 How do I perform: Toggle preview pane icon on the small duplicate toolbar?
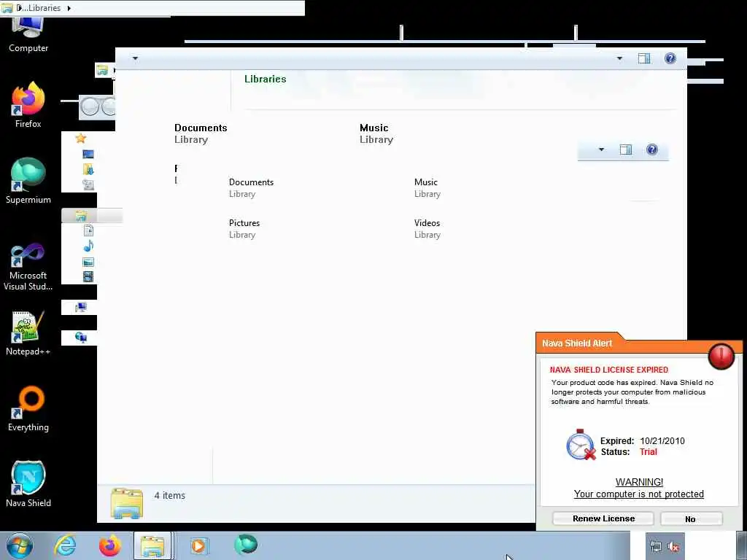click(x=625, y=149)
